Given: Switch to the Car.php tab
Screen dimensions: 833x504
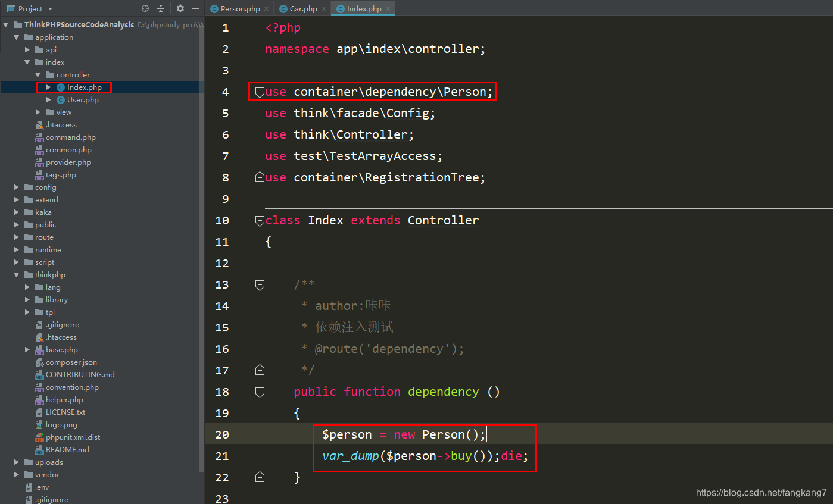Looking at the screenshot, I should click(303, 9).
